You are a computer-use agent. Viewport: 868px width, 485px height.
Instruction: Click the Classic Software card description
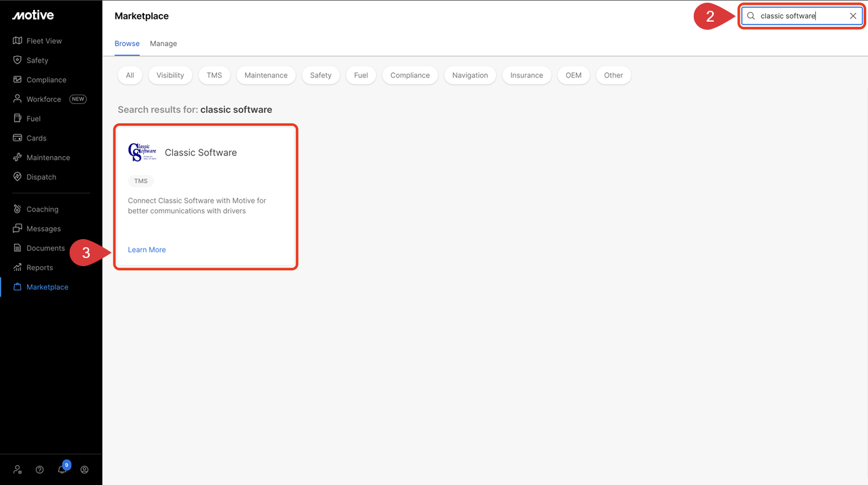(197, 205)
